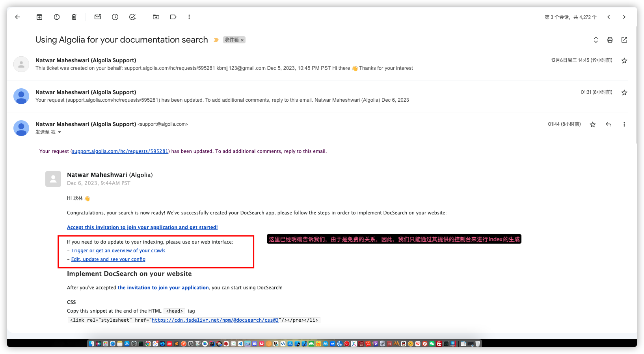Expand the collapsed 01:31 message from Natwar
Viewport: 644px width, 354px height.
318,96
